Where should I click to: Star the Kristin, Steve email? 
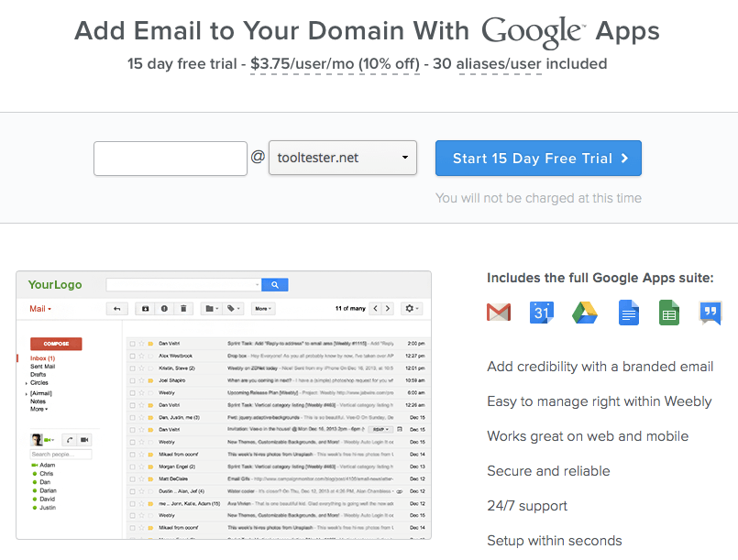[x=141, y=368]
